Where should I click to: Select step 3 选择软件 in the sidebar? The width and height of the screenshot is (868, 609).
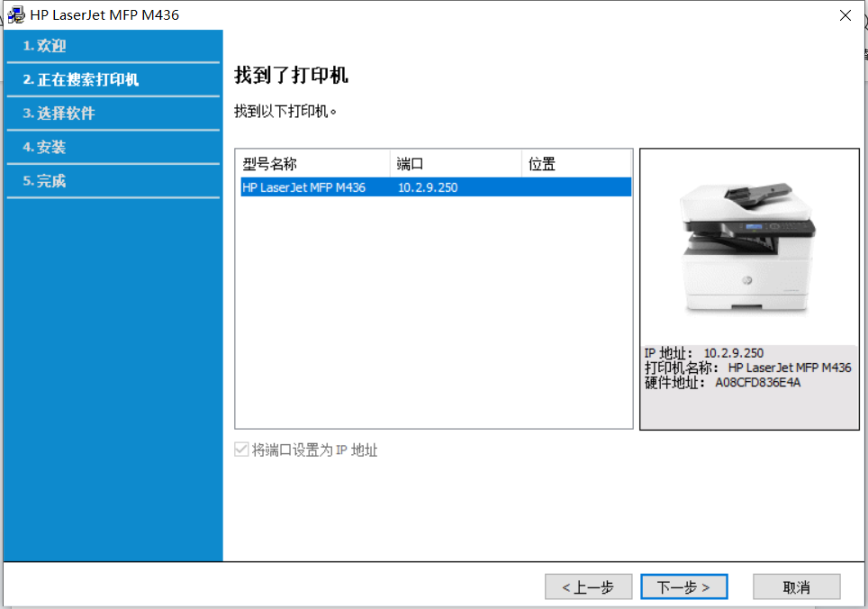pyautogui.click(x=59, y=114)
